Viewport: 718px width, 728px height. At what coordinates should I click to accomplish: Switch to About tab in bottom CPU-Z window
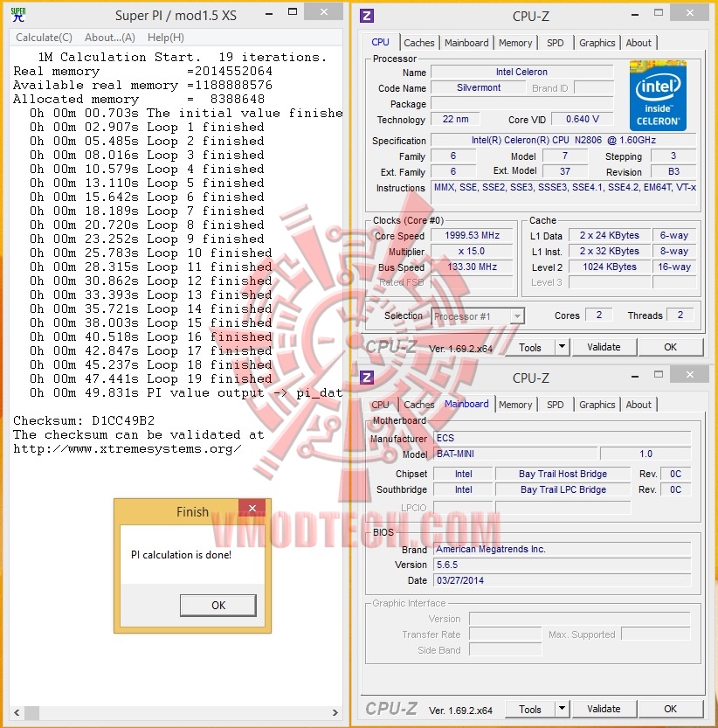point(639,405)
